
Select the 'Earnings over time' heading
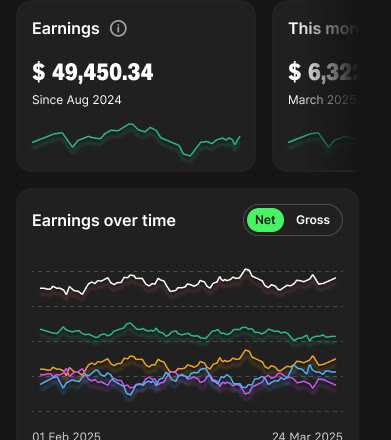104,221
